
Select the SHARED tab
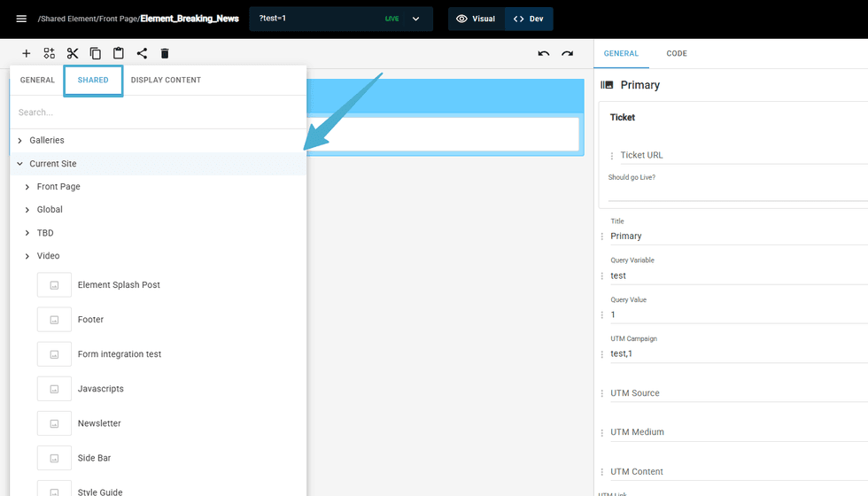point(93,80)
